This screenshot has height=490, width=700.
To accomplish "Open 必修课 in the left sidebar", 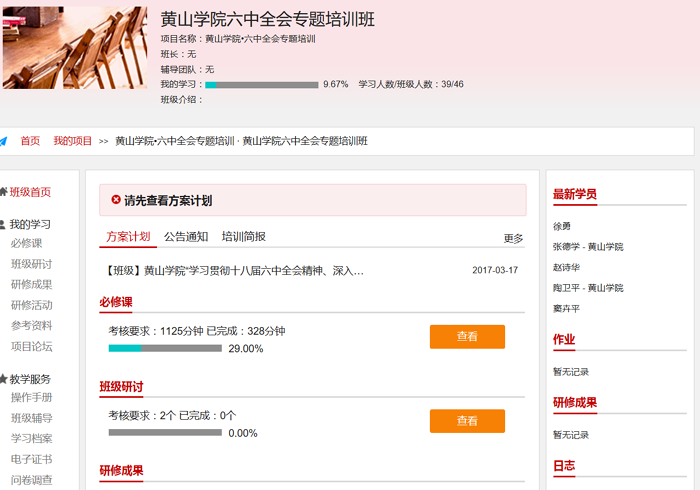I will click(27, 243).
